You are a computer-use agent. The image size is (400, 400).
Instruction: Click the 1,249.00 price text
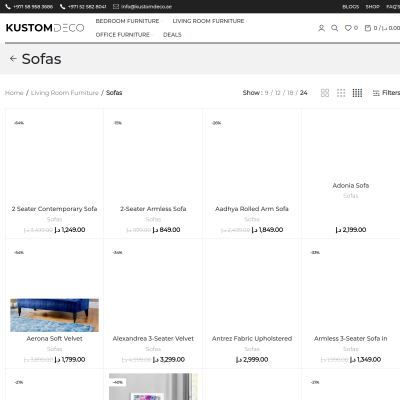(70, 230)
